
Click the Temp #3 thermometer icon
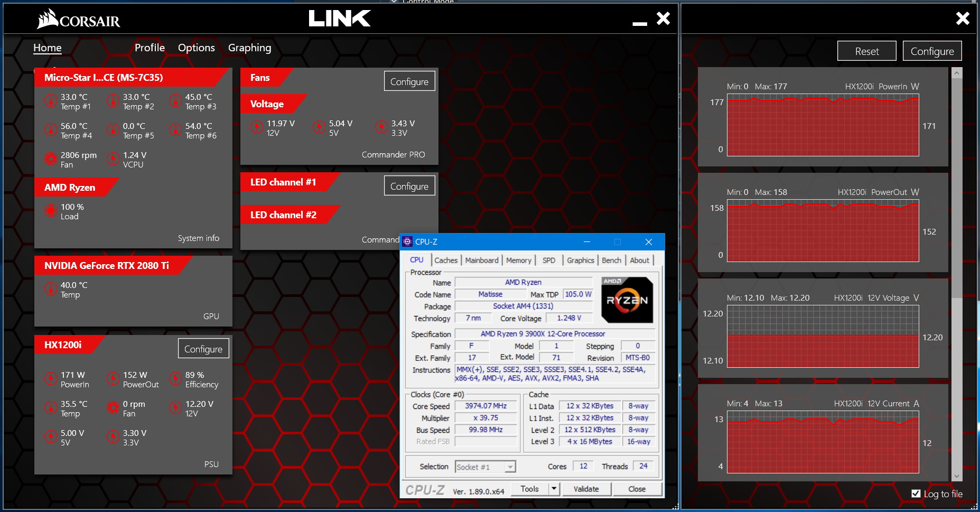click(175, 101)
